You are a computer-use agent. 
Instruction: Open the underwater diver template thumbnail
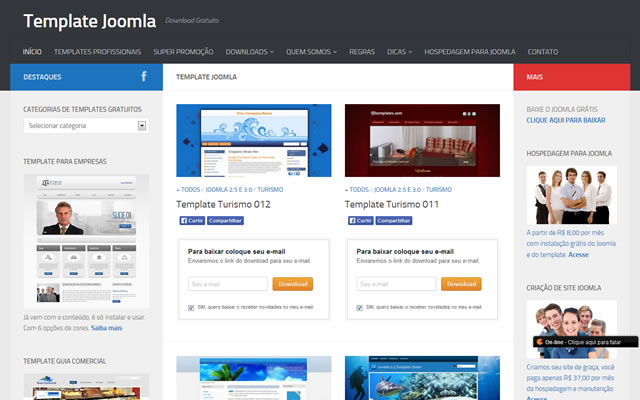(422, 378)
